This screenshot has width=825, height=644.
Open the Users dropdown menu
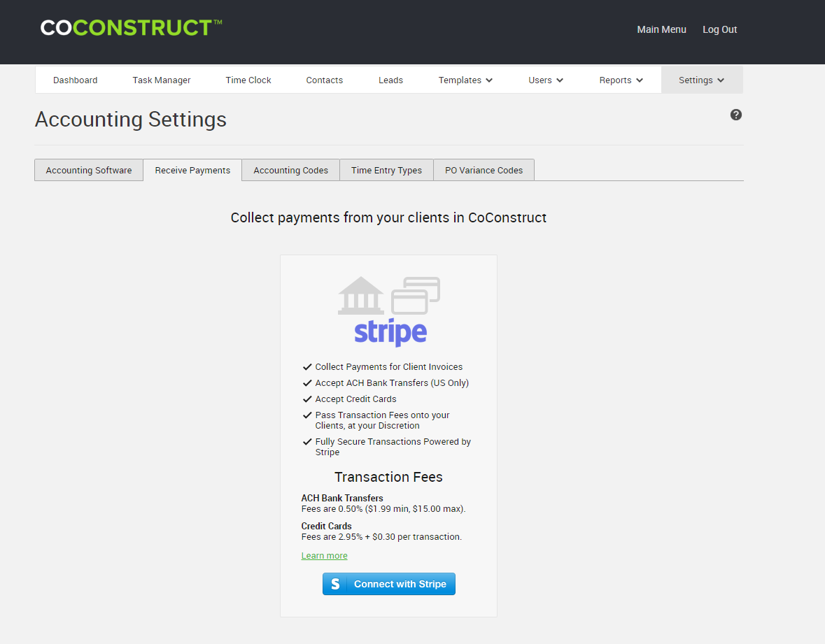pos(545,80)
